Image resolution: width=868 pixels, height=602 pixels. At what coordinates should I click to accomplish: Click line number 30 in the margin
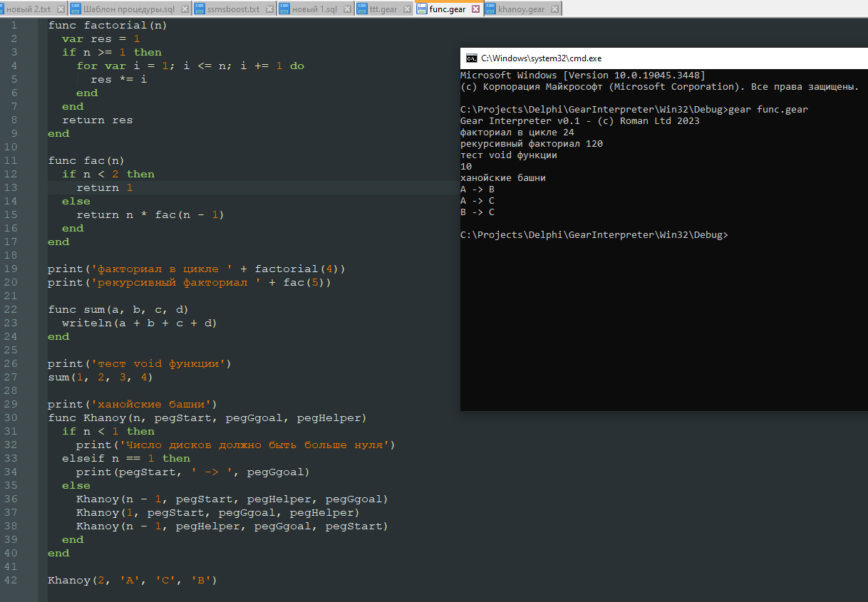pyautogui.click(x=11, y=417)
